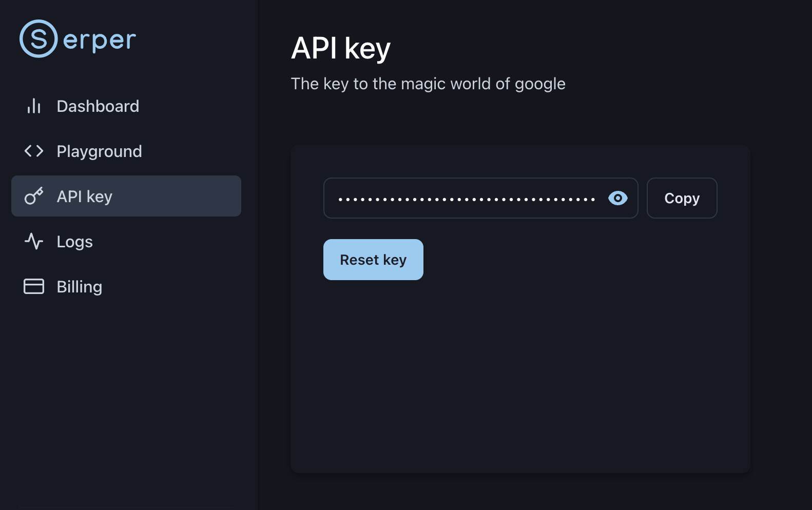Go to Playground in the sidebar
The height and width of the screenshot is (510, 812).
point(99,151)
